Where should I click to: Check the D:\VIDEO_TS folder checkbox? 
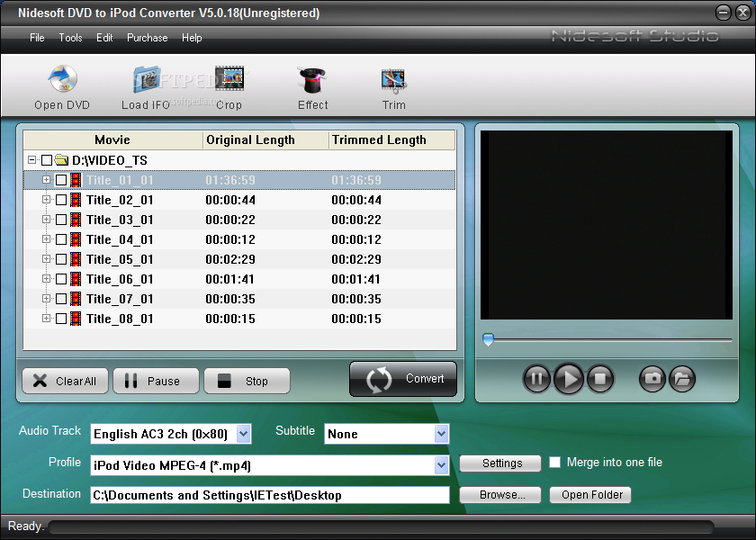tap(47, 160)
